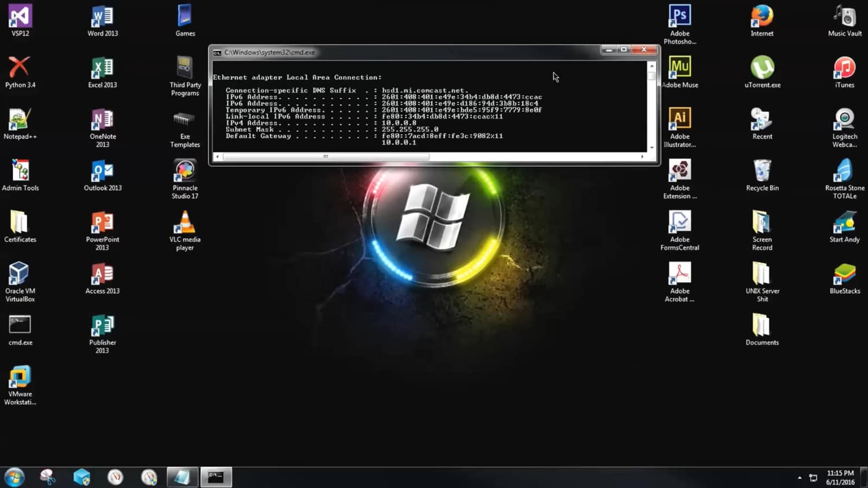Screen dimensions: 868x488
Task: Show hidden system tray icons arrow
Action: point(800,478)
